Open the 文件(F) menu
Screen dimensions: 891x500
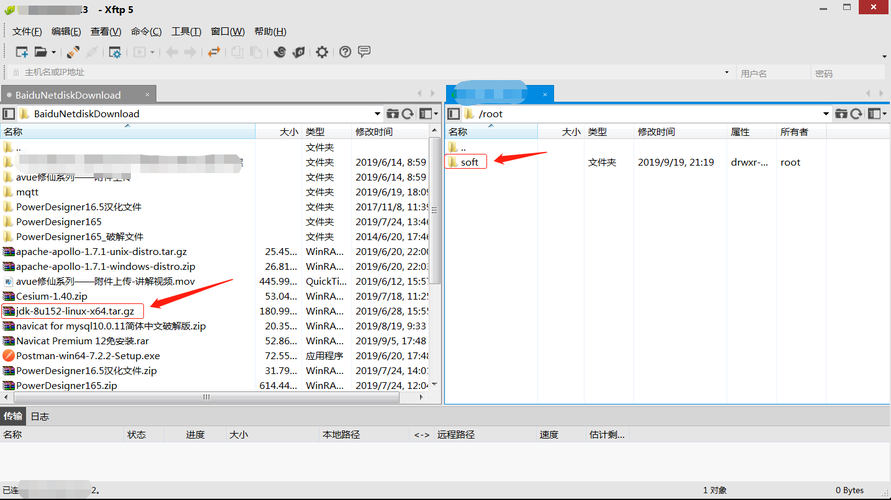[x=27, y=31]
